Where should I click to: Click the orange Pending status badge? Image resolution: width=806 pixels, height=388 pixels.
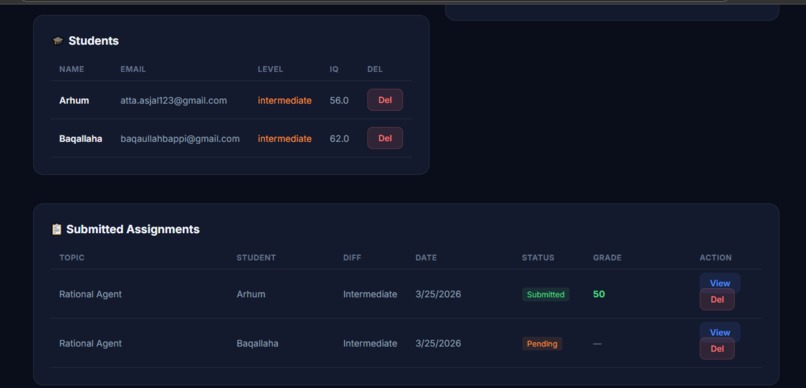542,344
